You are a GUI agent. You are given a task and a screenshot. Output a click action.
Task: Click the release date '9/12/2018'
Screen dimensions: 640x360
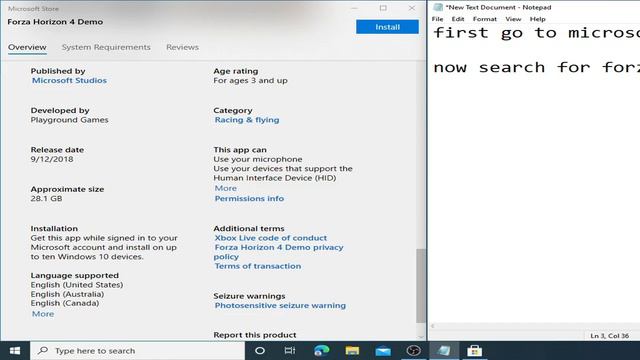point(52,159)
